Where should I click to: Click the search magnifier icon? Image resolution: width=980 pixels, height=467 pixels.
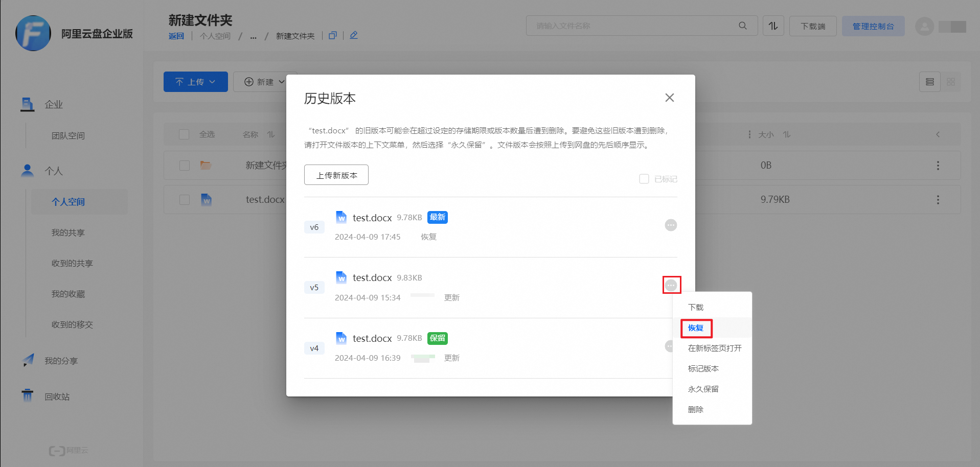pos(742,25)
